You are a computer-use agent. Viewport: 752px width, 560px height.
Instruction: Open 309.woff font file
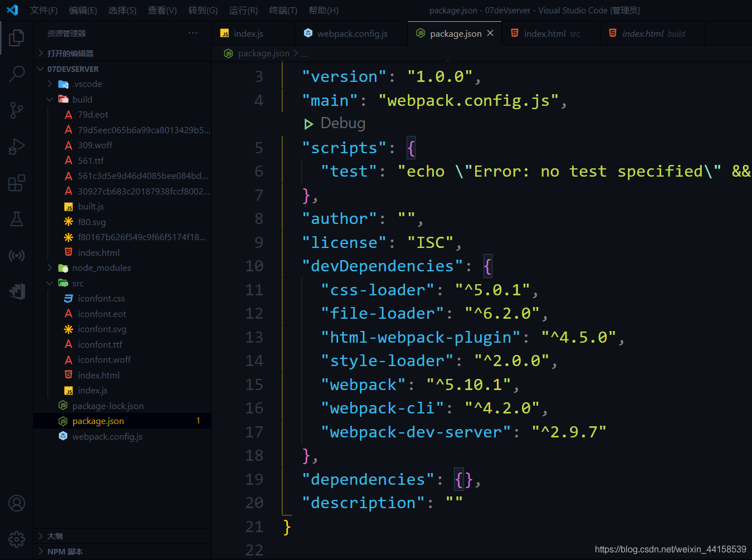[x=123, y=145]
